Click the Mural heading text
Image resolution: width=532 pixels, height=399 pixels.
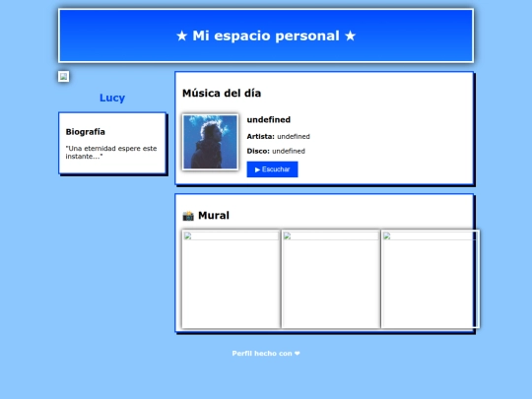(x=214, y=216)
